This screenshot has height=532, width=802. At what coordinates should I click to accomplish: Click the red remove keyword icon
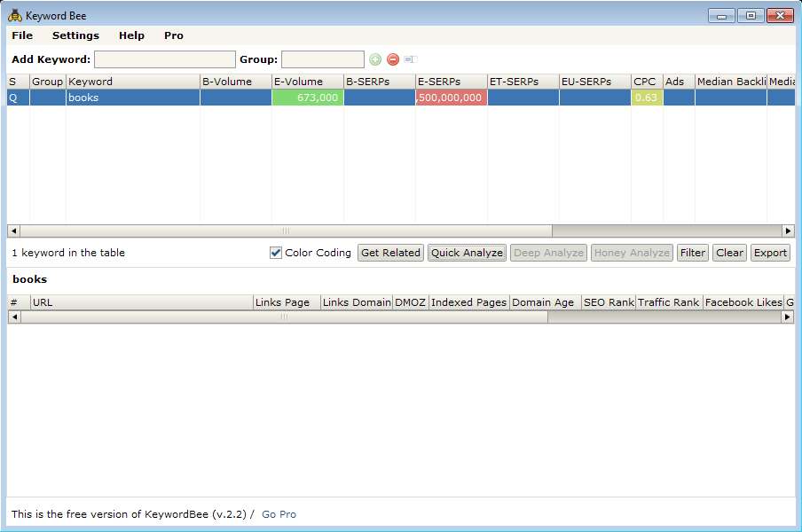393,59
